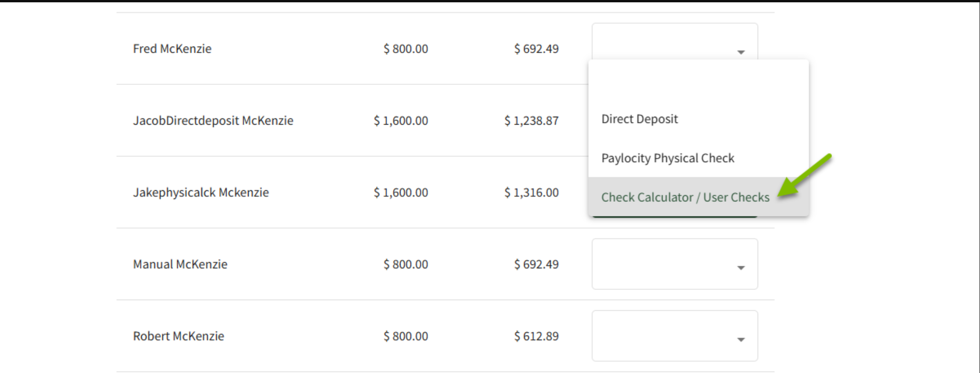Click the $692.49 net pay for Fred McKenzie
The height and width of the screenshot is (373, 980).
tap(537, 48)
